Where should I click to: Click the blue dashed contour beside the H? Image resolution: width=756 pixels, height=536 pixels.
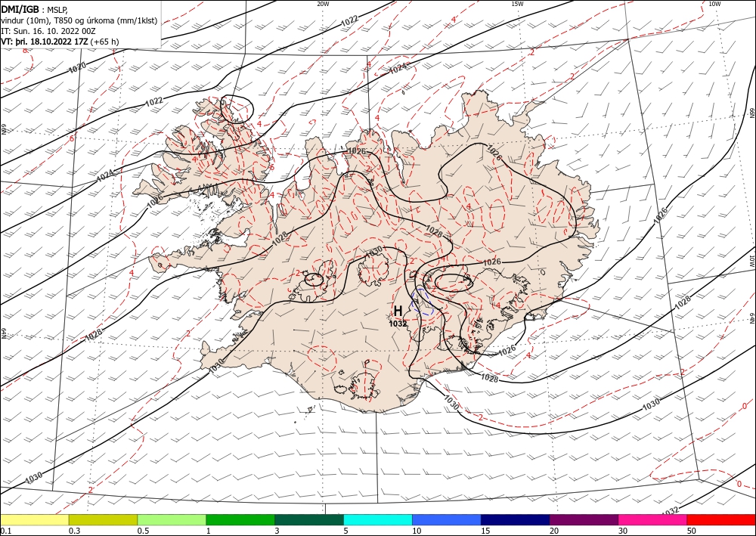point(423,302)
